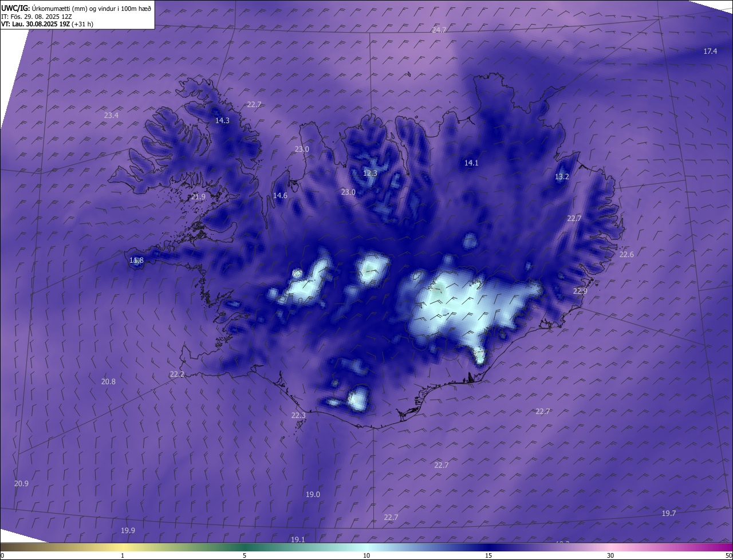Click the colorbar tick label 1

click(123, 555)
